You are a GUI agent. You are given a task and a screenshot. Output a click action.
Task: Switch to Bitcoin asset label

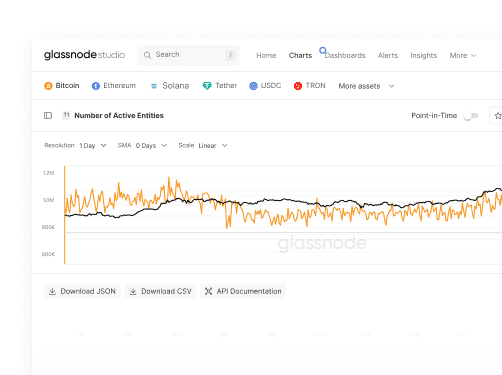click(67, 86)
